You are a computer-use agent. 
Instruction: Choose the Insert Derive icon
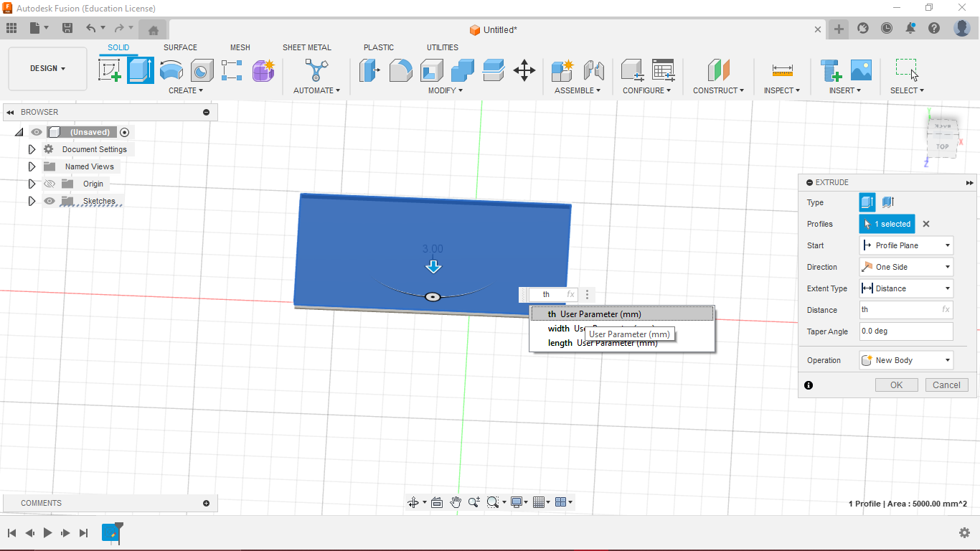click(x=831, y=70)
